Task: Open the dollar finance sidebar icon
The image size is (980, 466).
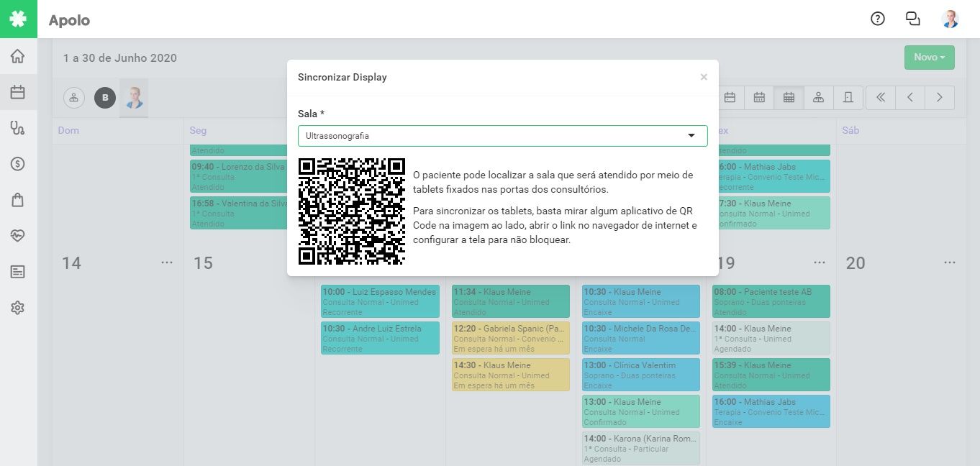Action: pyautogui.click(x=18, y=164)
